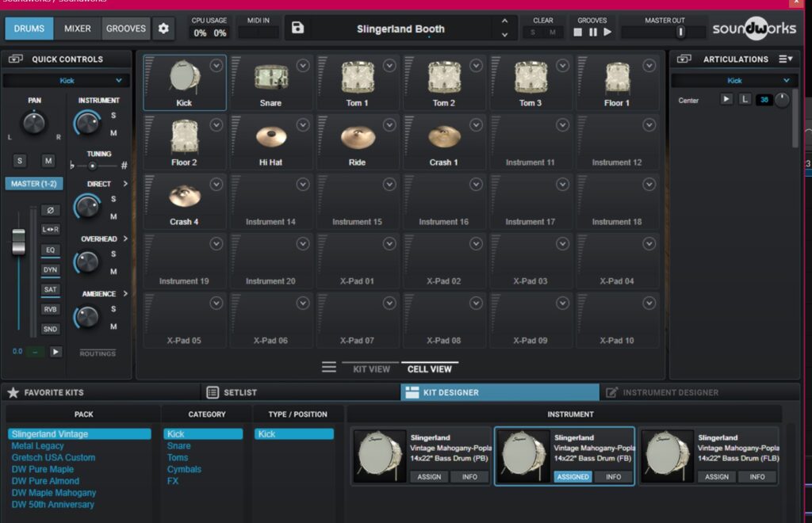This screenshot has height=523, width=812.
Task: Expand the Tom 1 cell dropdown arrow
Action: (389, 66)
